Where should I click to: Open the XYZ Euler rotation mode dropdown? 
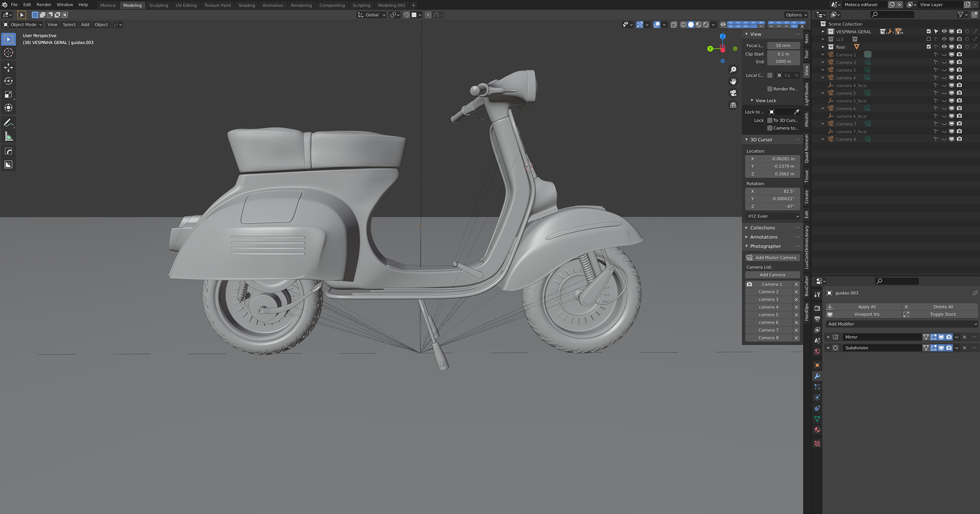coord(773,216)
